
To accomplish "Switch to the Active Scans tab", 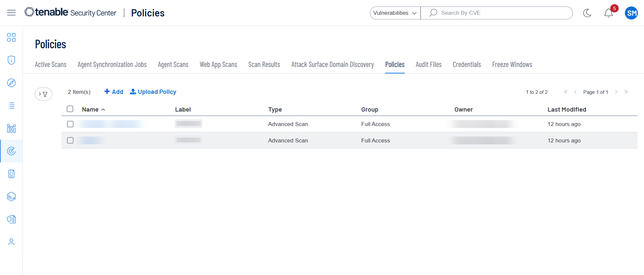I will click(x=51, y=65).
